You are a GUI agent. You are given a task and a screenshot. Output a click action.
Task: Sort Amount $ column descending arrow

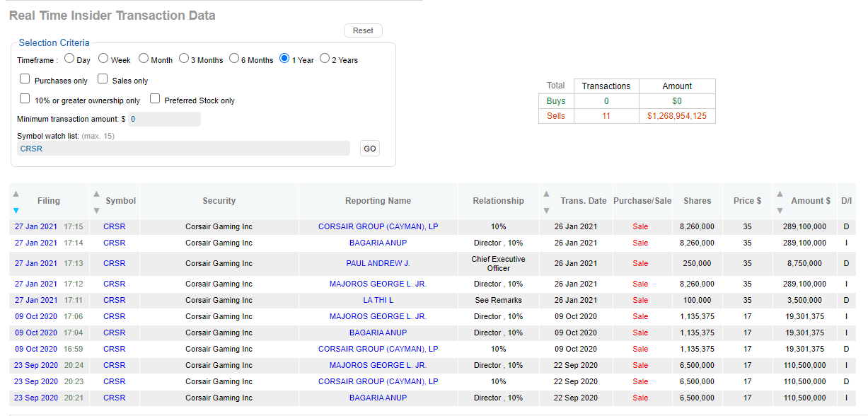pos(780,210)
